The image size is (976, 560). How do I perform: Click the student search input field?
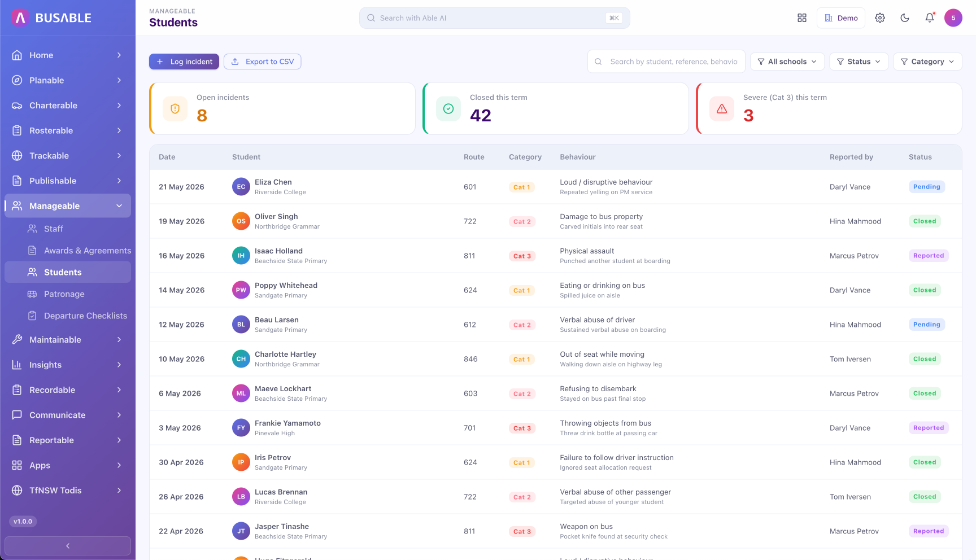click(666, 62)
